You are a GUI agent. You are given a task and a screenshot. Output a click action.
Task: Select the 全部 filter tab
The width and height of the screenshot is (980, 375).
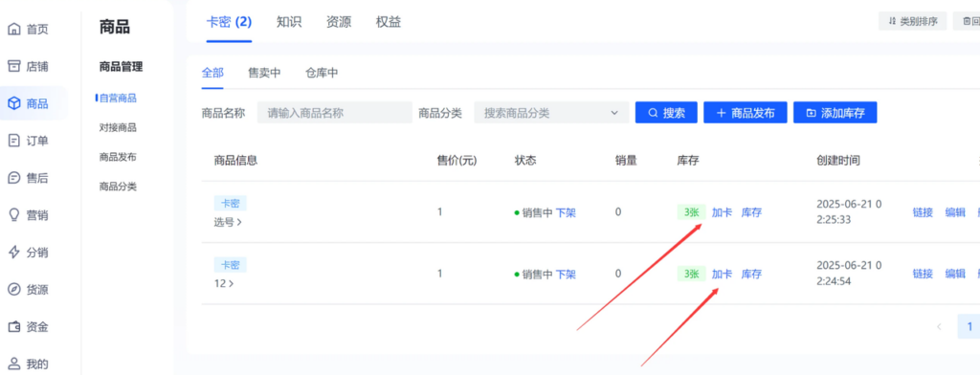212,73
